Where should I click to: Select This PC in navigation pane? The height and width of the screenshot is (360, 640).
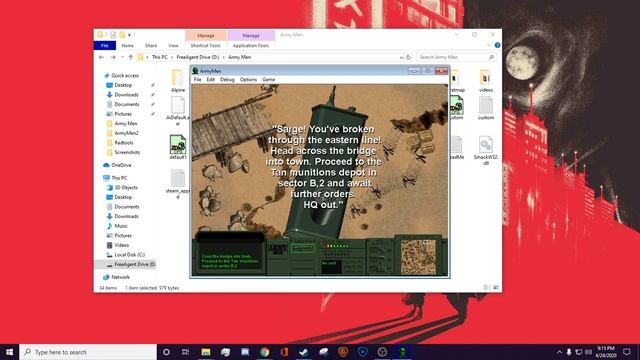(x=119, y=178)
